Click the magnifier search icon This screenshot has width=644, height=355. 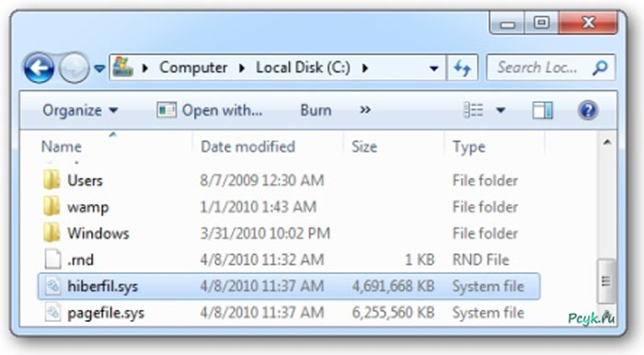pos(600,68)
